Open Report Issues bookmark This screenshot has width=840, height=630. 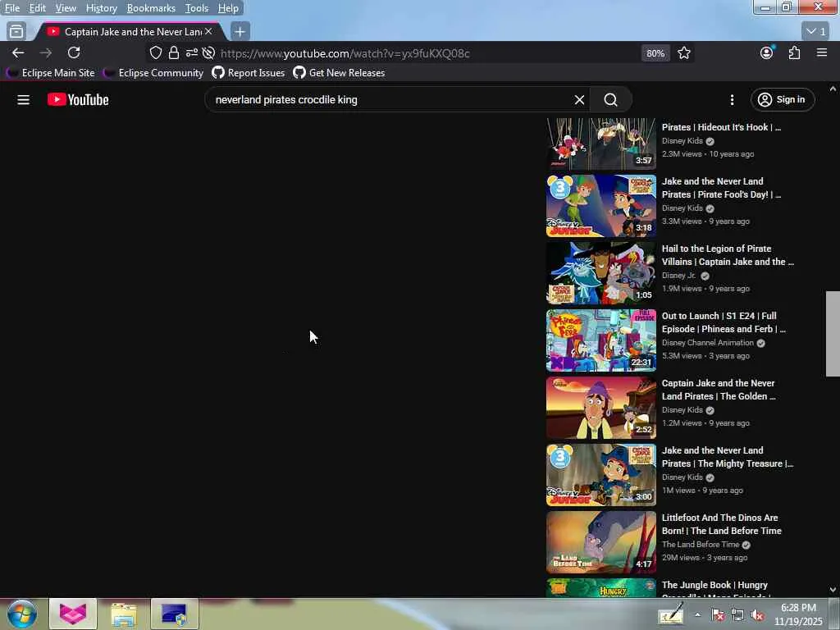pyautogui.click(x=249, y=73)
